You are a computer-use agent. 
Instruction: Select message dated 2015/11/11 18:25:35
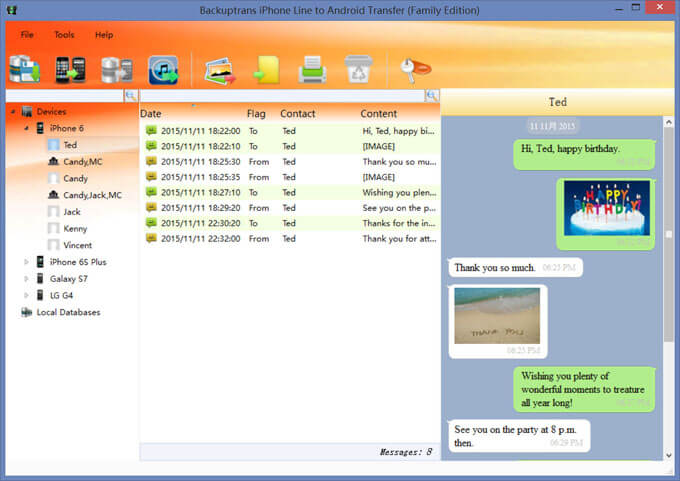(290, 177)
